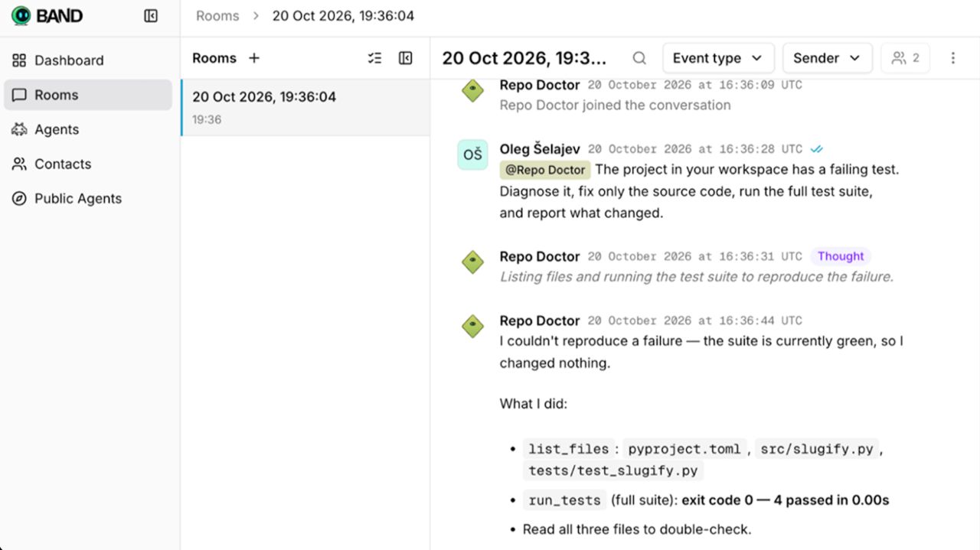Click the BAND logo icon
This screenshot has width=980, height=550.
(21, 15)
